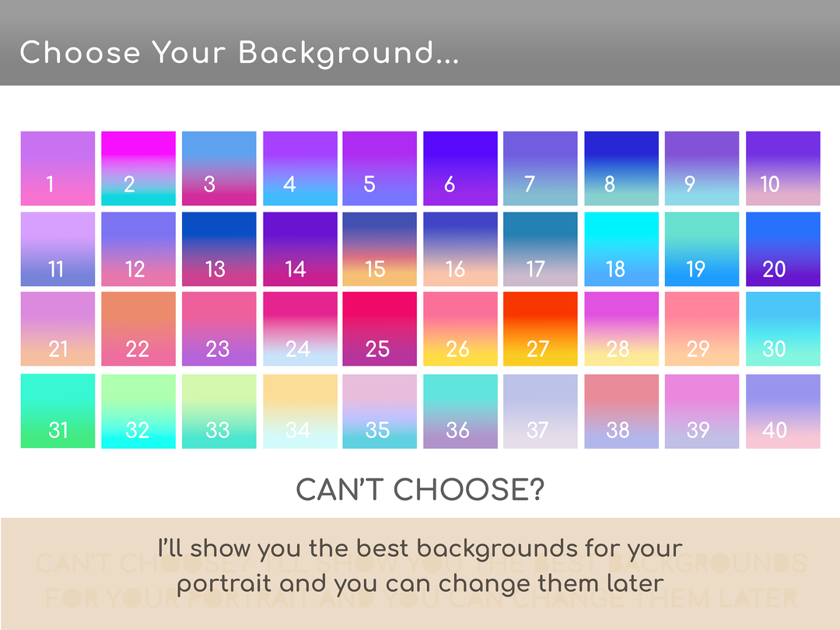Pick the pale lavender swatch 37

(x=541, y=411)
